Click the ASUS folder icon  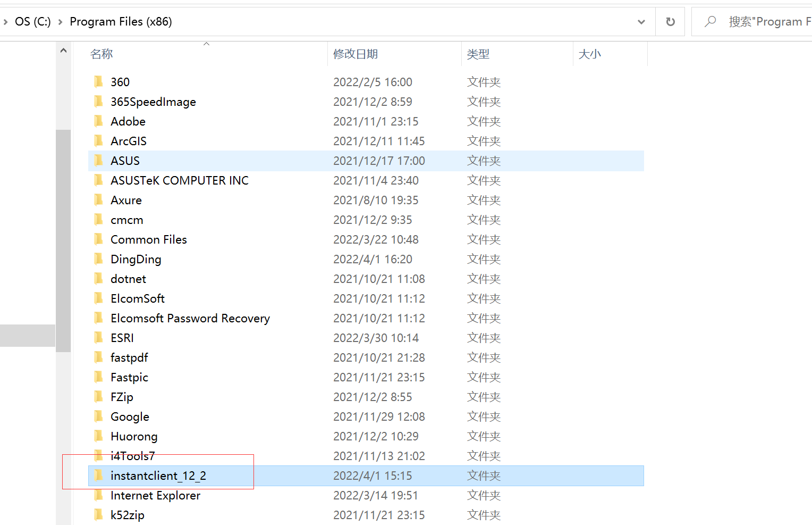coord(99,160)
